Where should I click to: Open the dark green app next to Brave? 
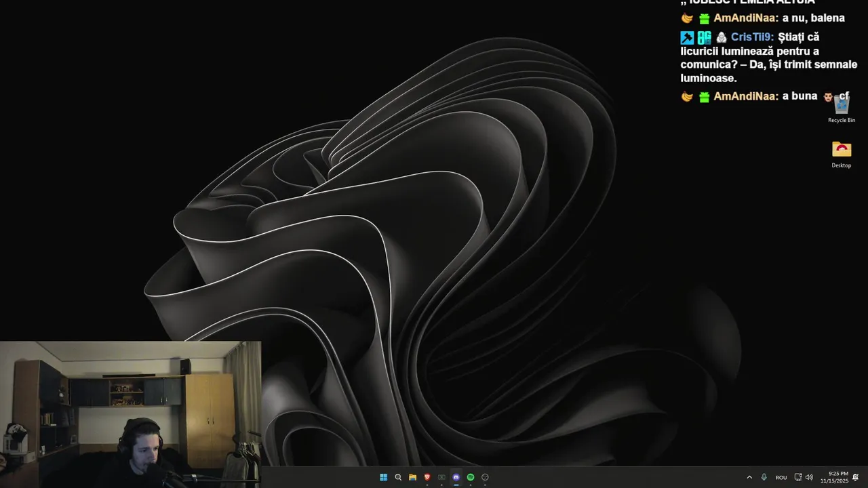point(441,477)
